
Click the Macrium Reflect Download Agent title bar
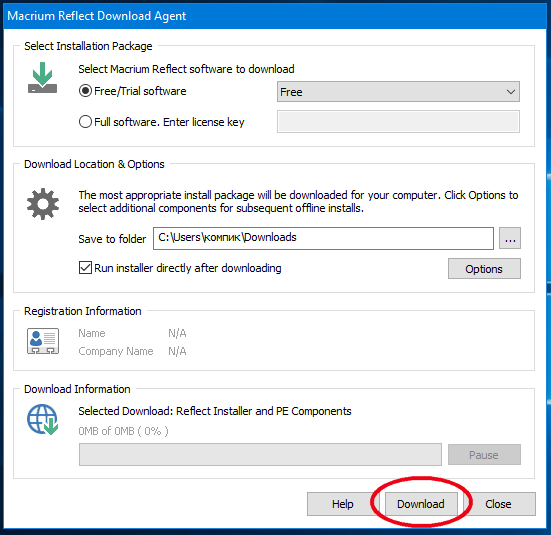[x=276, y=16]
